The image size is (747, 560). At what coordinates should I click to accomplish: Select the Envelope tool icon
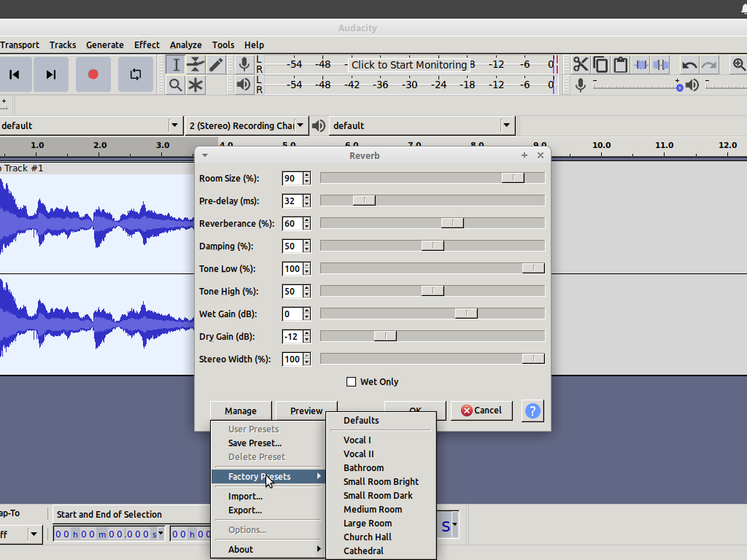click(196, 65)
